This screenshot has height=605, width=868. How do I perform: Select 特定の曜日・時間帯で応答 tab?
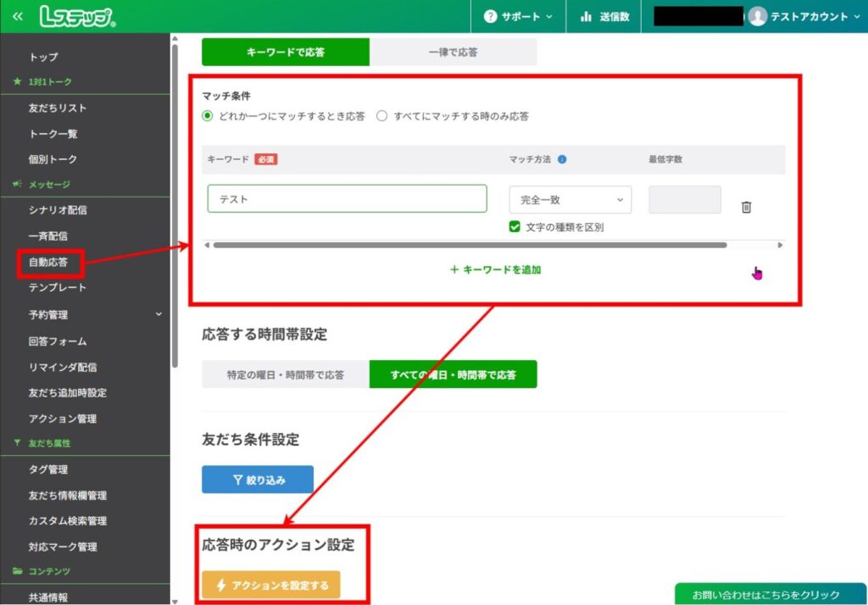click(286, 374)
